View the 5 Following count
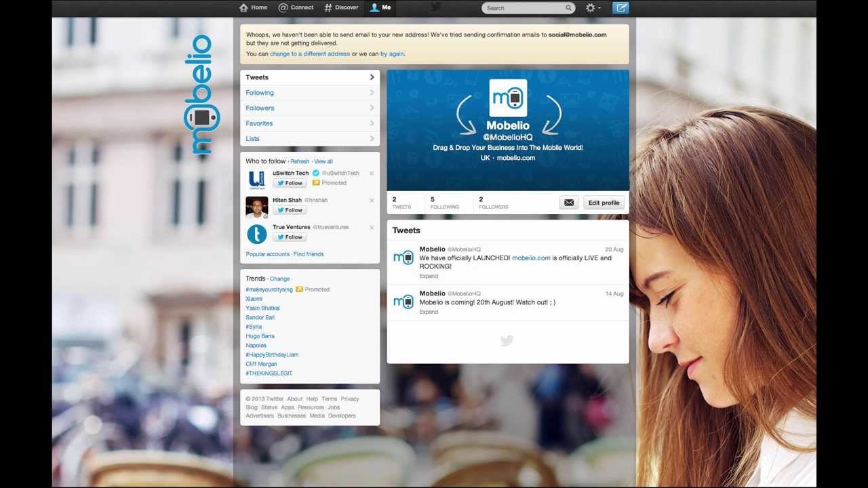868x488 pixels. tap(444, 203)
